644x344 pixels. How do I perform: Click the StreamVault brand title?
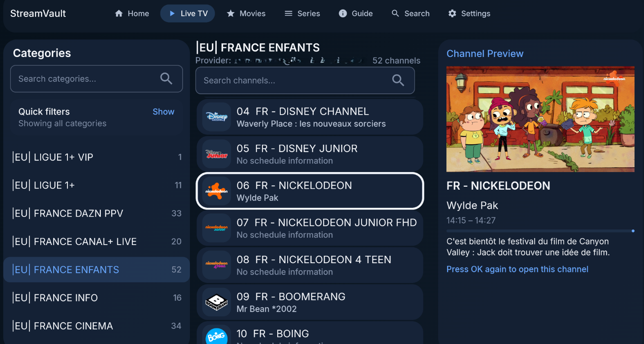[x=38, y=13]
